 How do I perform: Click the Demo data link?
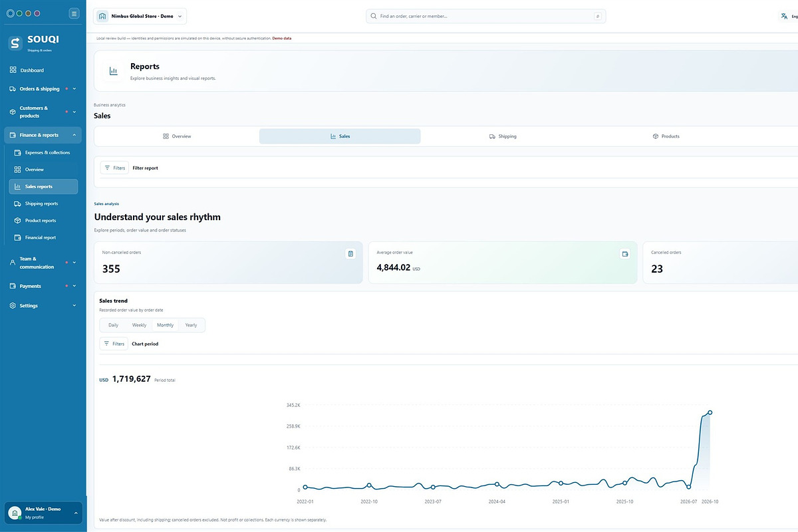click(x=282, y=38)
